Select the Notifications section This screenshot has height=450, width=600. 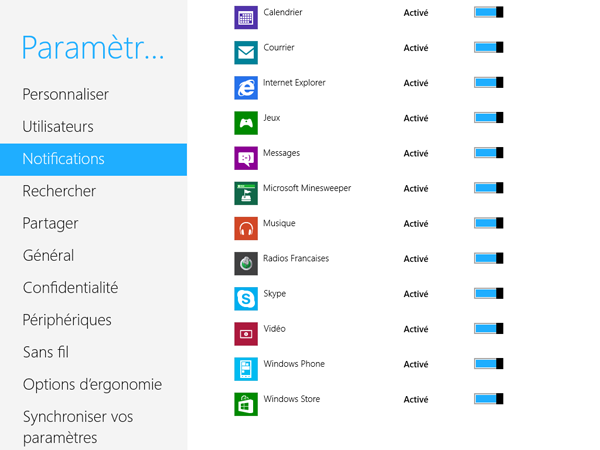[93, 160]
